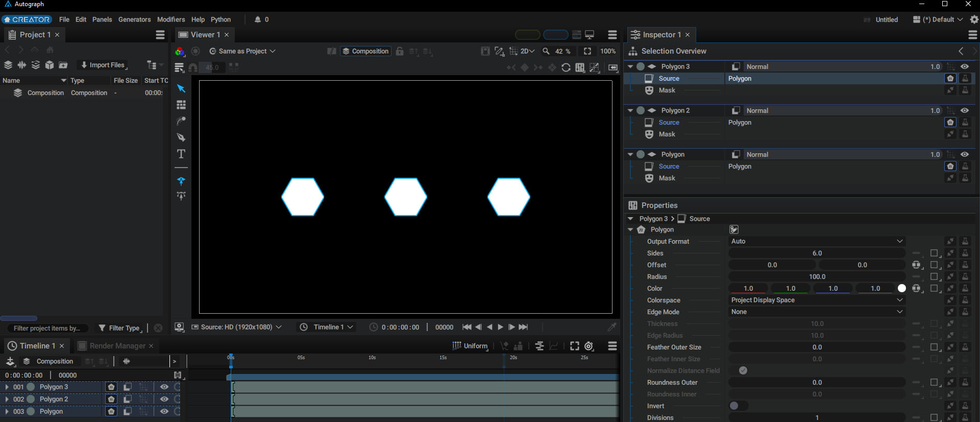Click the white Color swatch circle
Screen dimensions: 980x422
click(x=902, y=288)
